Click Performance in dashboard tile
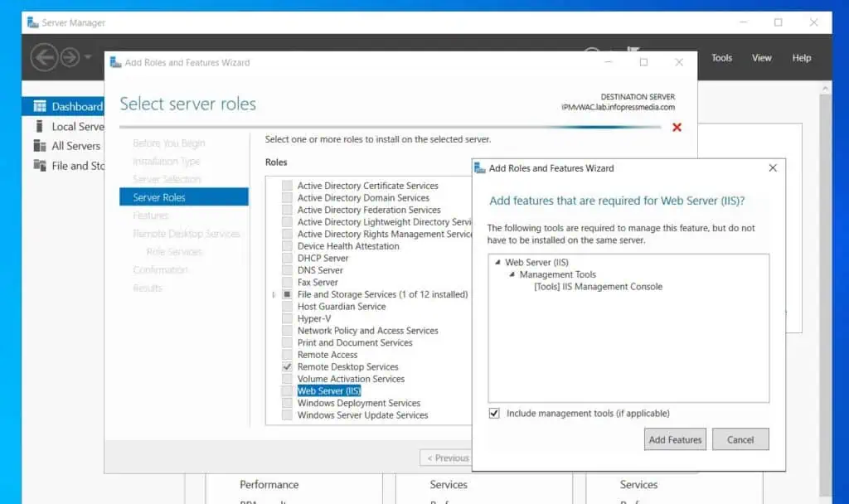Image resolution: width=849 pixels, height=504 pixels. pos(269,484)
